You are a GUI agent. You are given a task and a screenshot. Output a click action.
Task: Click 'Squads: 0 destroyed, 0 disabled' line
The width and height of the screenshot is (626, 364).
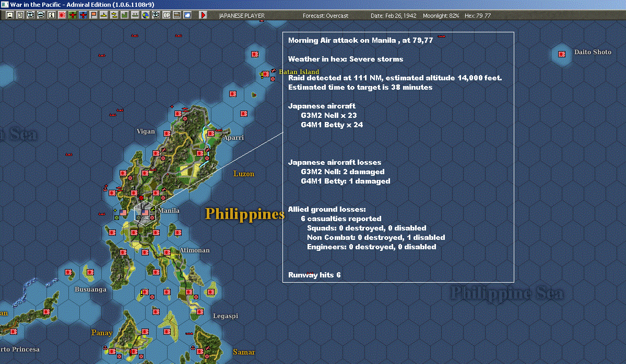click(x=367, y=228)
